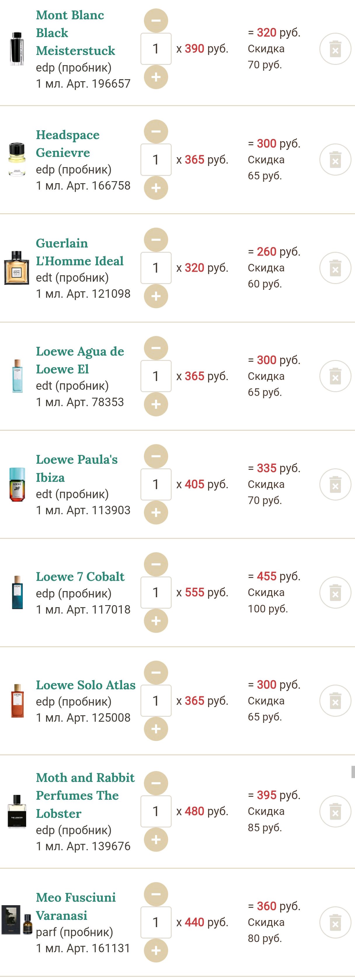
Task: Trash the Loewe 7 Cobalt sample
Action: coord(335,593)
